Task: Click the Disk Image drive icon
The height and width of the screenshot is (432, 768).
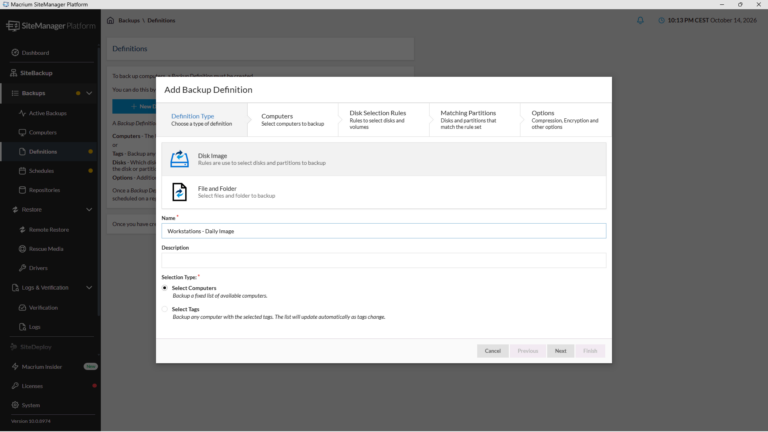Action: coord(179,159)
